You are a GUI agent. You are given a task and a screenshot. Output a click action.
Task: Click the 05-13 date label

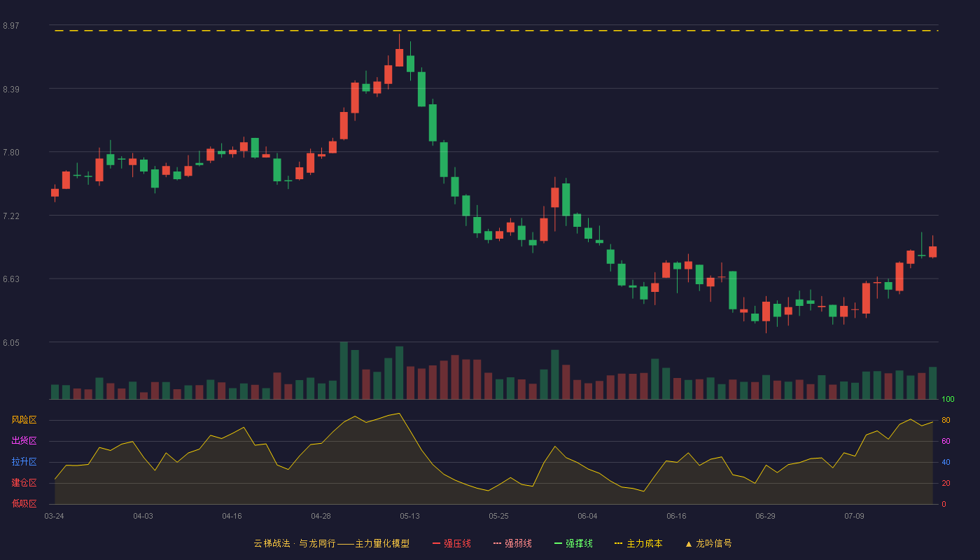coord(409,516)
